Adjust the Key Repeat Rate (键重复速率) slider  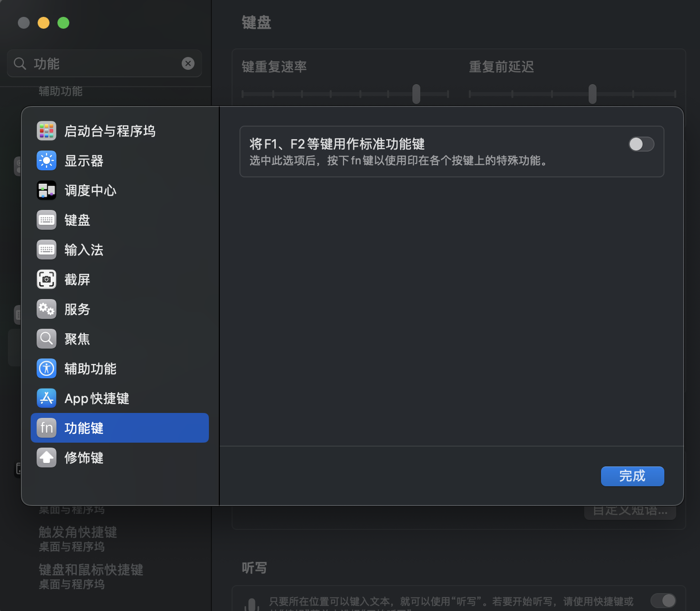point(416,94)
